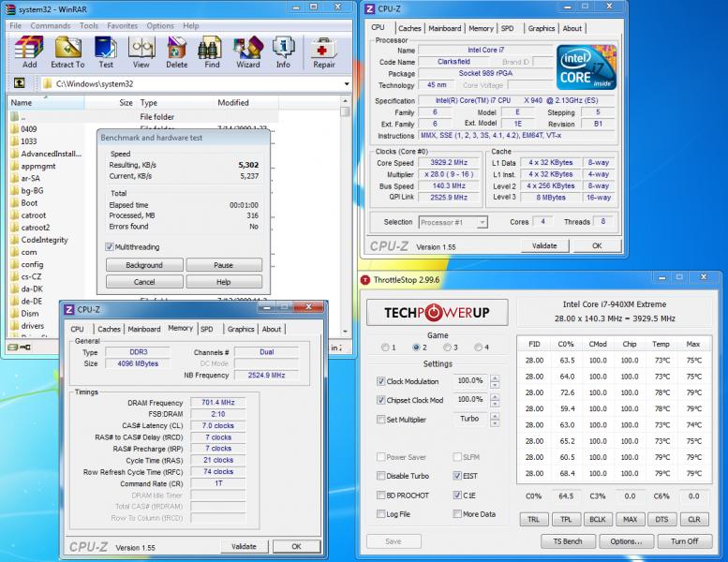Select the AdvancedInstall... folder
Image resolution: width=728 pixels, height=562 pixels.
[x=46, y=154]
